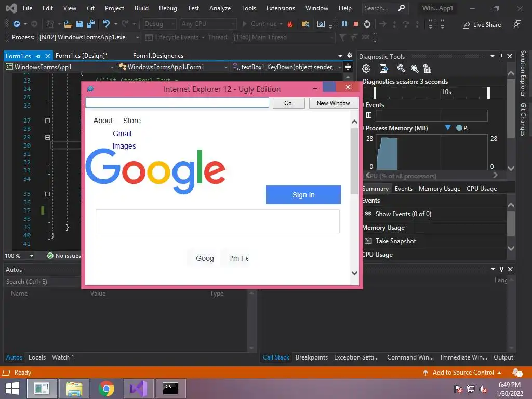The width and height of the screenshot is (532, 399).
Task: Click the pause icon in Events track
Action: click(369, 115)
